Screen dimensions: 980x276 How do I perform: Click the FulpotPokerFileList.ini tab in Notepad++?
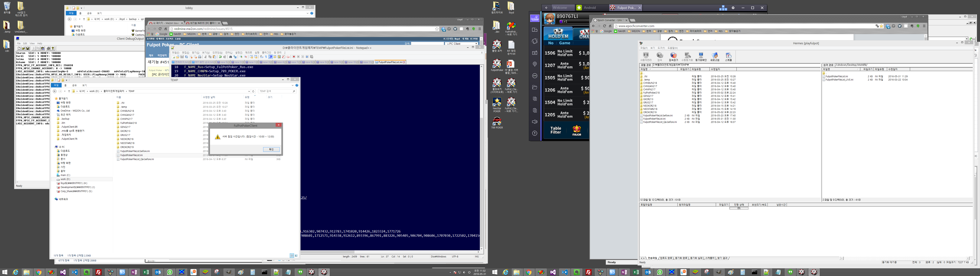(390, 62)
